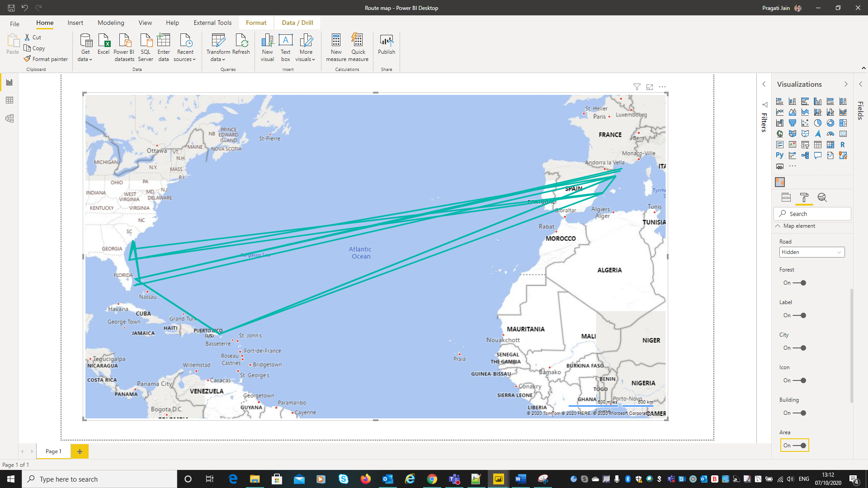Open the Transform data dropdown
The width and height of the screenshot is (868, 488).
tap(218, 47)
